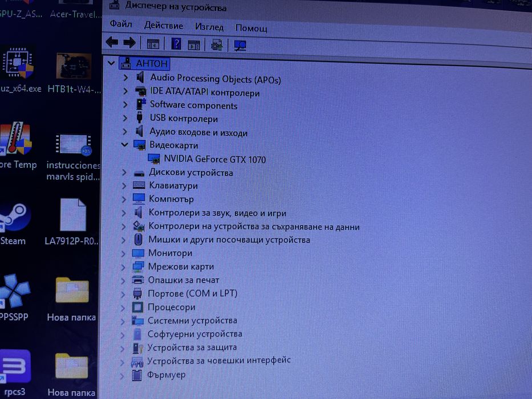Screen dimensions: 532x399
Task: Click the Видеокарти display adapter icon
Action: 140,145
